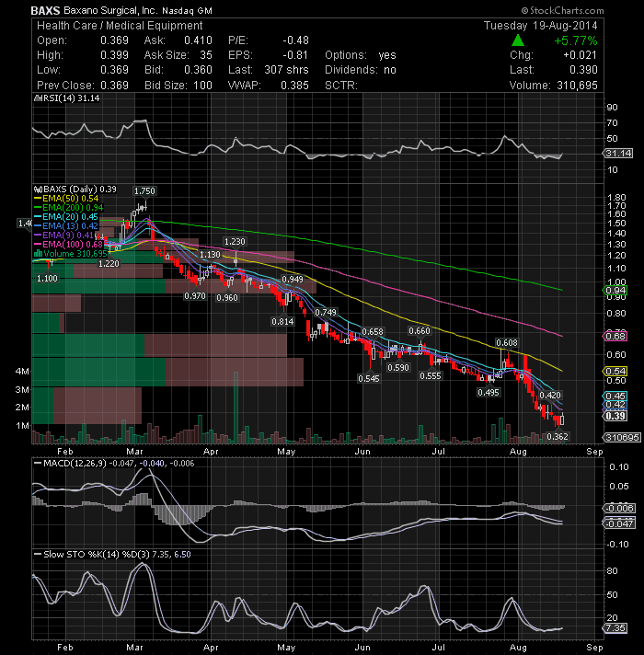Click the 1.130 price annotation
Image resolution: width=644 pixels, height=655 pixels.
210,255
